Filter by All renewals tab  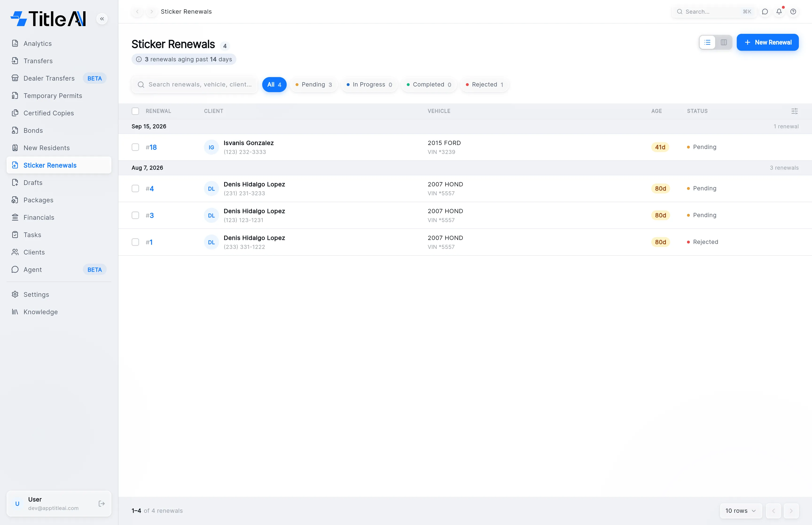click(x=274, y=85)
